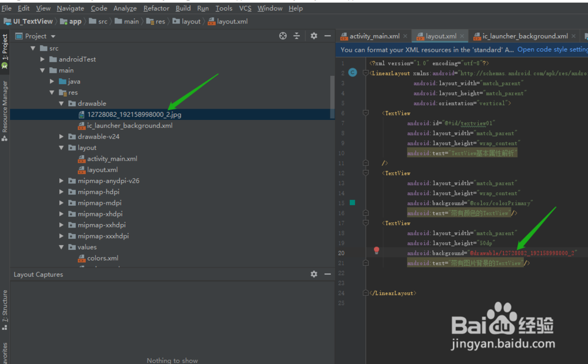Collapse the src folder
This screenshot has height=364, width=588.
pyautogui.click(x=33, y=48)
